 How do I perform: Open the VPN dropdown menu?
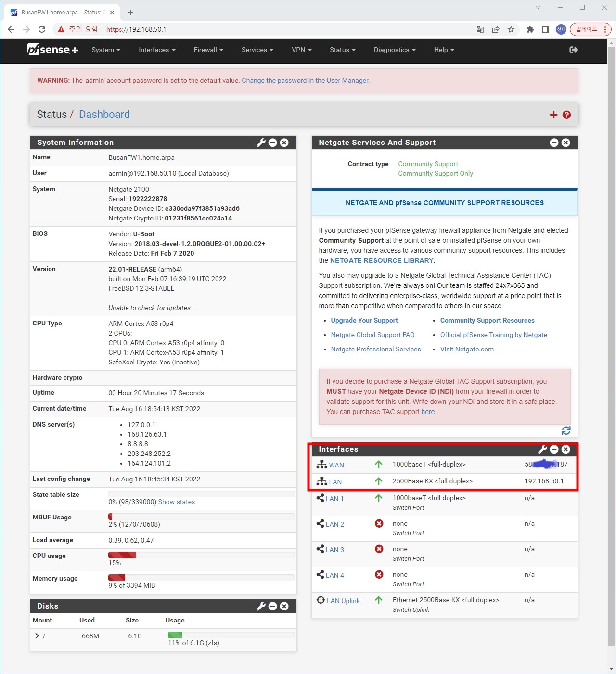[302, 50]
